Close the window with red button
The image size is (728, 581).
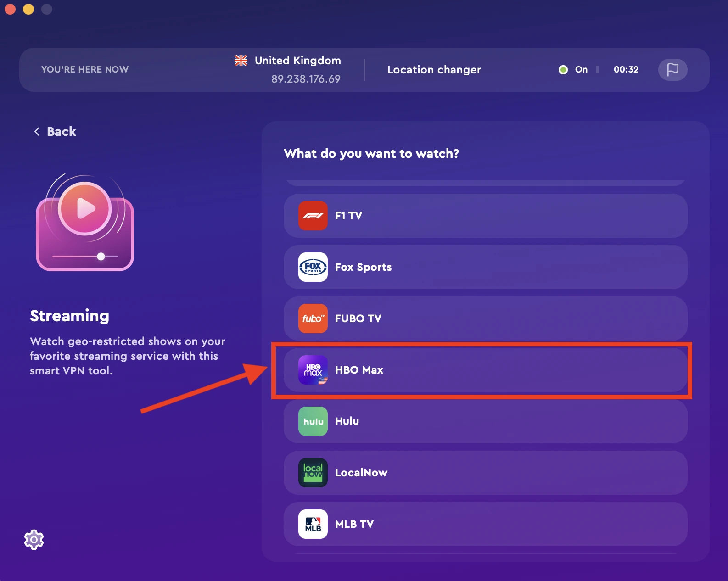(x=10, y=9)
